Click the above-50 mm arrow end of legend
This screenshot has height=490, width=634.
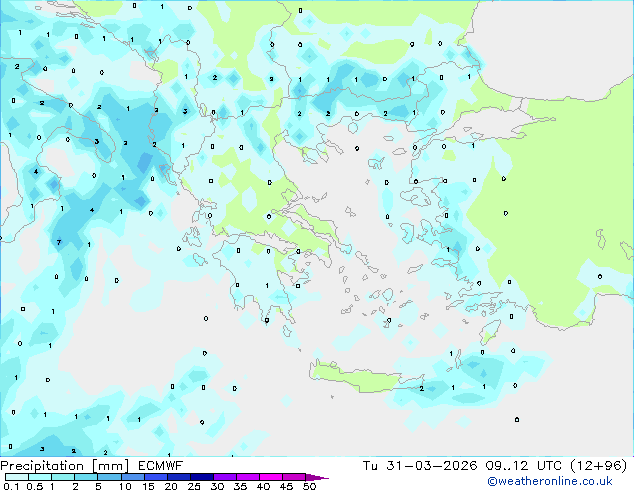coord(317,477)
